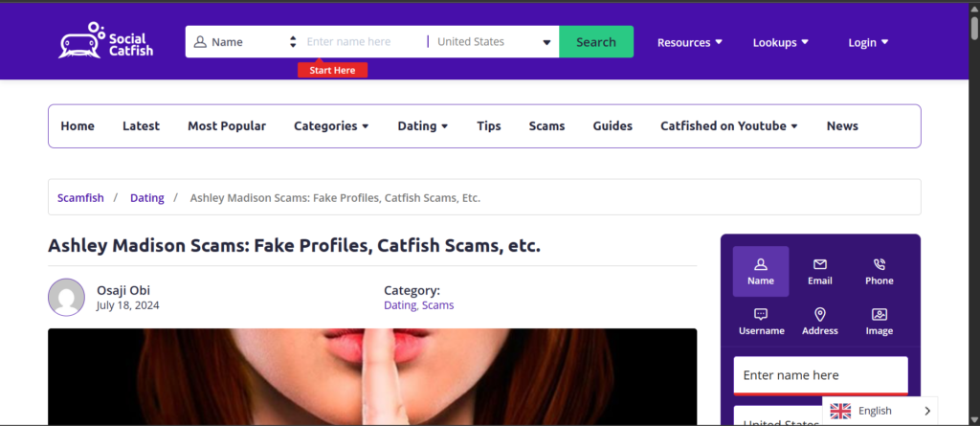Expand the Lookups menu
The image size is (980, 426).
pos(781,42)
